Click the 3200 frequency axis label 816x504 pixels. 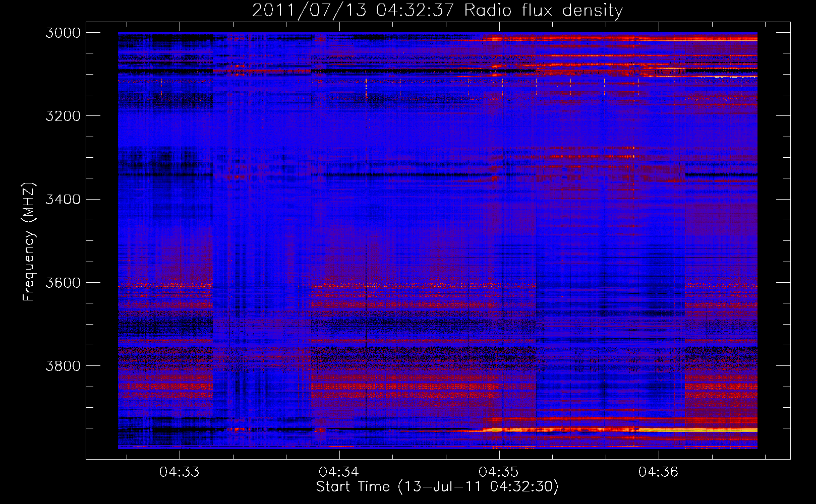click(63, 116)
